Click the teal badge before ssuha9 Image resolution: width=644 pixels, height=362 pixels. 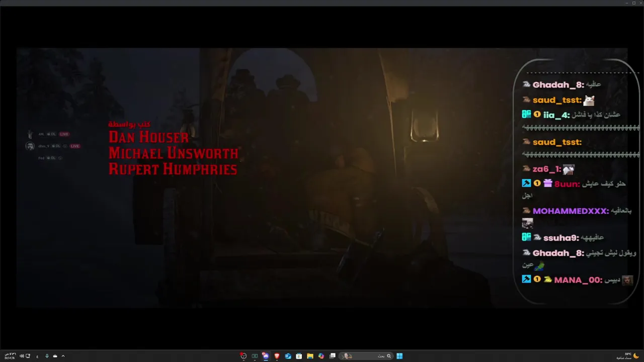tap(526, 237)
